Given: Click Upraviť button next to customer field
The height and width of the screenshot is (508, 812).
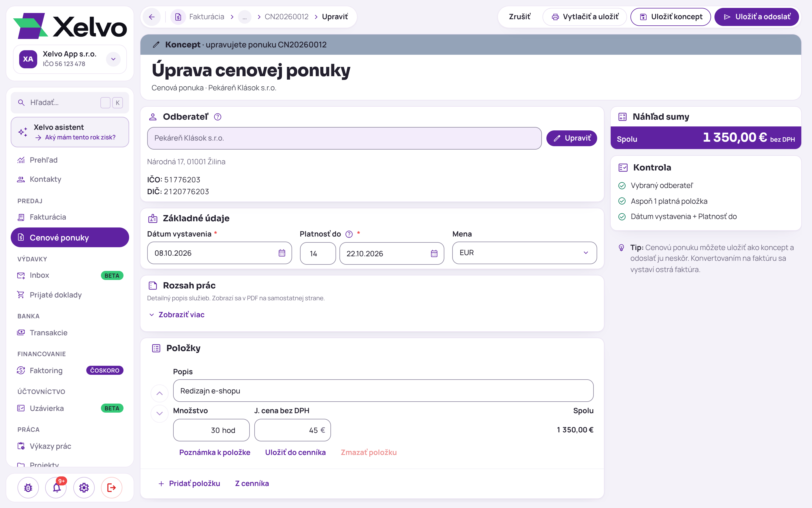Looking at the screenshot, I should click(x=572, y=138).
